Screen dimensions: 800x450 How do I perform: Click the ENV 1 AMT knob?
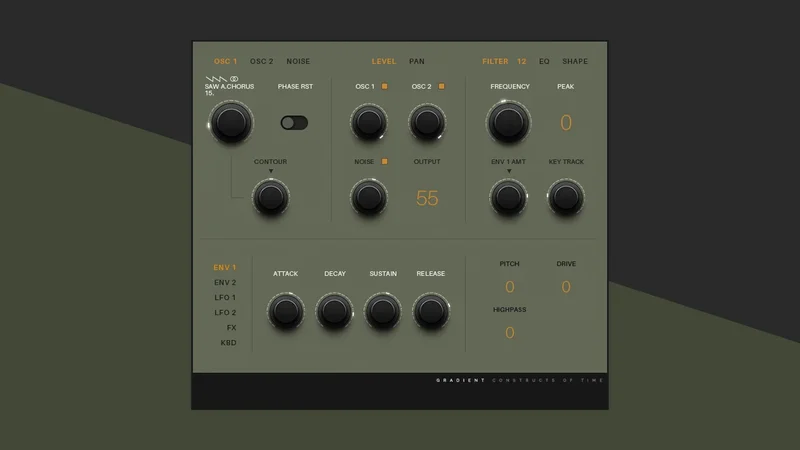pyautogui.click(x=508, y=197)
